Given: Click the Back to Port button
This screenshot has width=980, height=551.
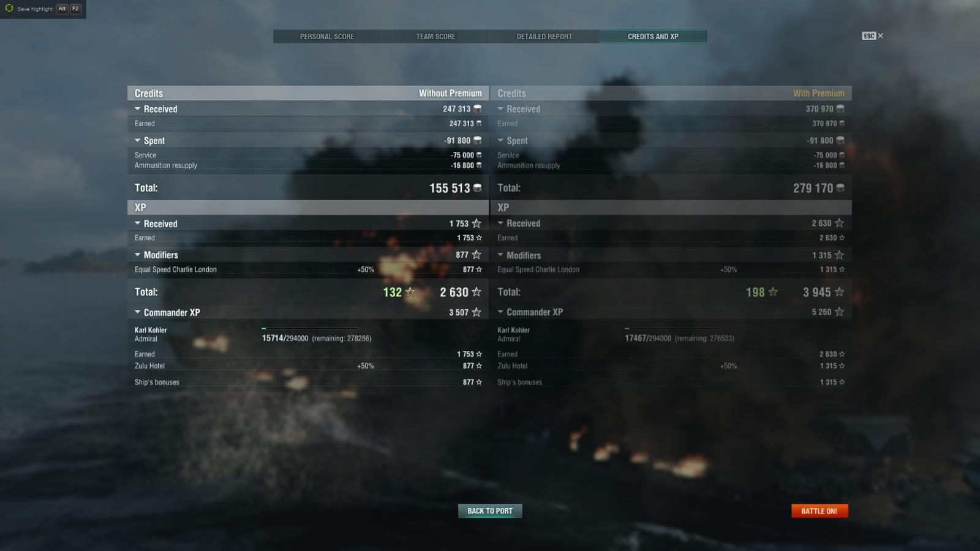Looking at the screenshot, I should click(490, 511).
